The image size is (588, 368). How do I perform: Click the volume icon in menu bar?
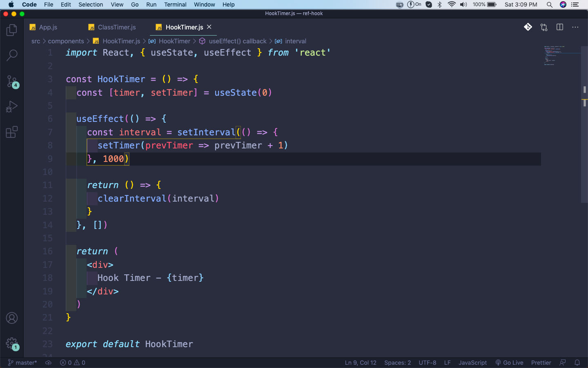(x=463, y=4)
